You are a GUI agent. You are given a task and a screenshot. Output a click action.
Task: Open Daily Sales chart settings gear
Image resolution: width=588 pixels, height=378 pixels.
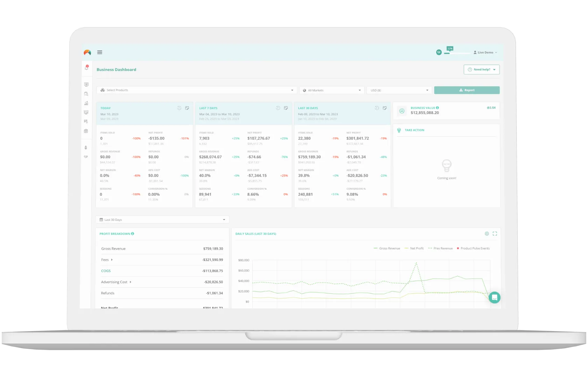click(x=487, y=233)
